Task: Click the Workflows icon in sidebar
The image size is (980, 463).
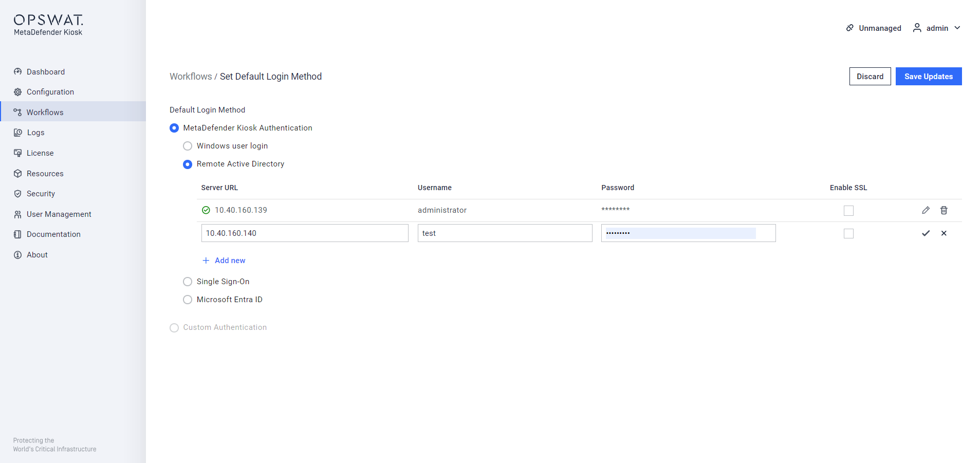Action: (17, 112)
